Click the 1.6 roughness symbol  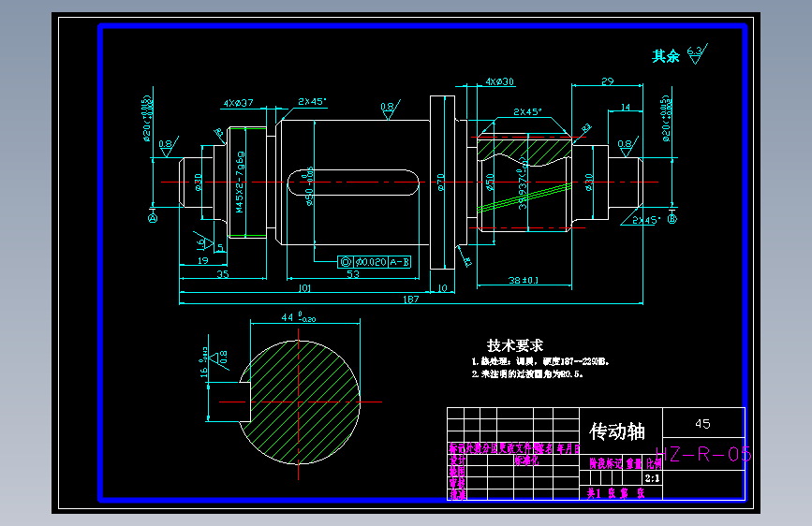(202, 241)
